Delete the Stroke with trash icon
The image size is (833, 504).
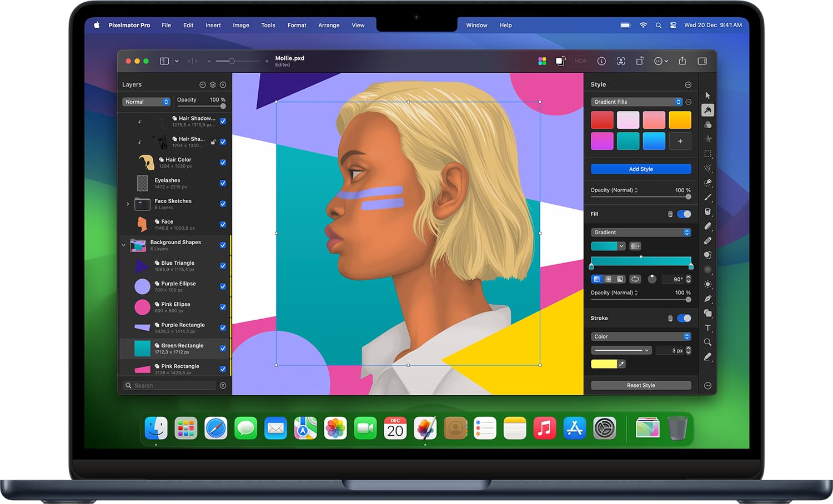tap(670, 318)
